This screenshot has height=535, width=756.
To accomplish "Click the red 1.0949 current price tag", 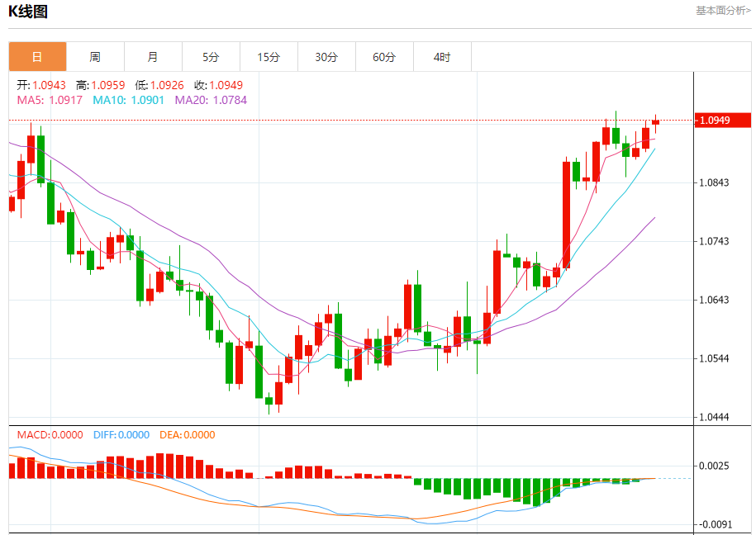I will tap(723, 120).
